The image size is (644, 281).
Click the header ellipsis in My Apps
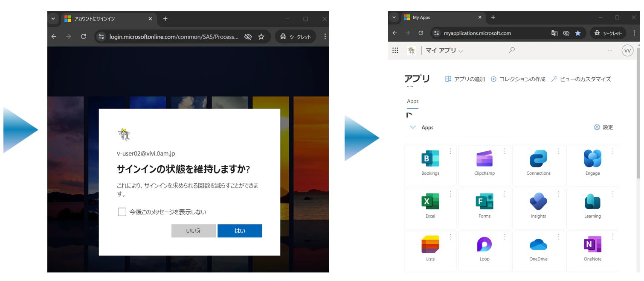610,50
